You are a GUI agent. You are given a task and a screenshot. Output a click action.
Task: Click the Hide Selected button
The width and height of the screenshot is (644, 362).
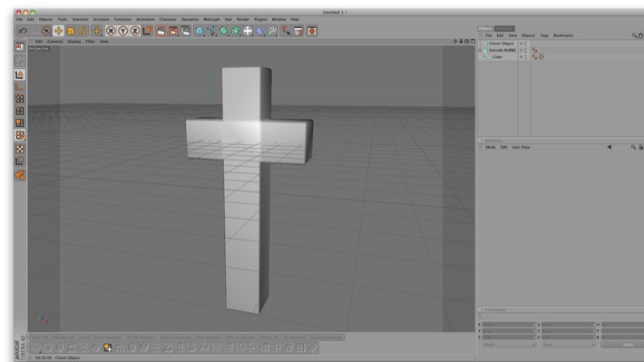209,338
